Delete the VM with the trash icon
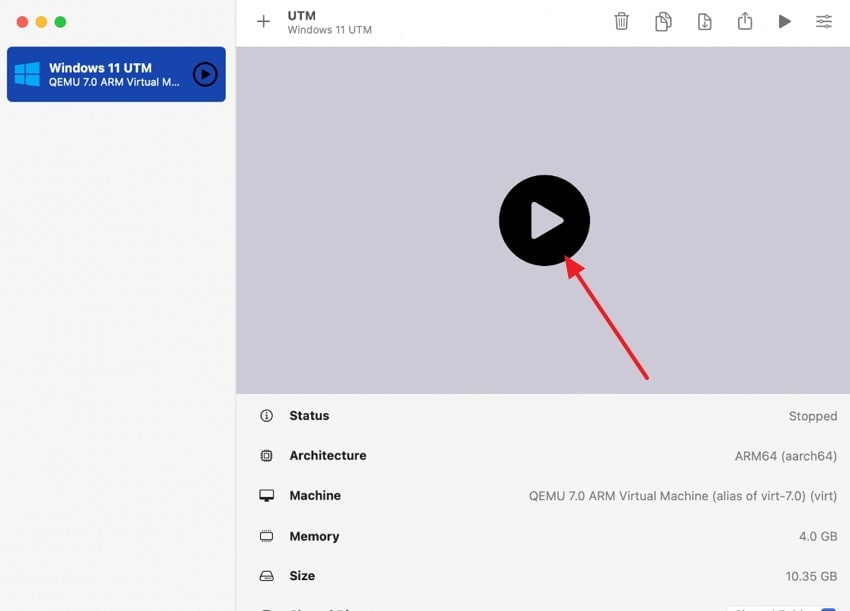 point(621,22)
